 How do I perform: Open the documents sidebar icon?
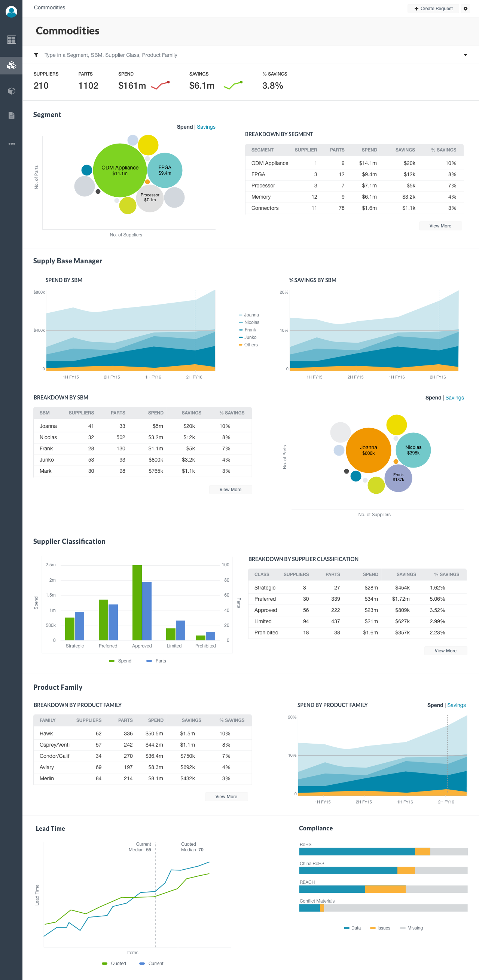click(x=12, y=116)
